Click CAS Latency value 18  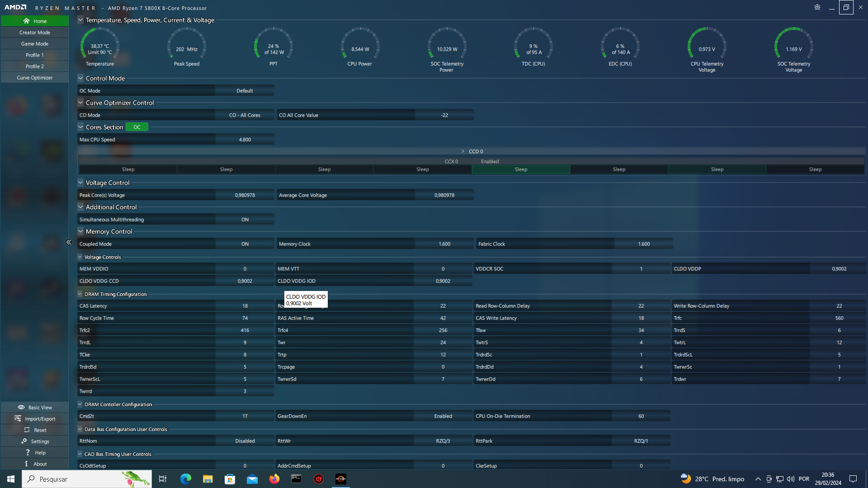pyautogui.click(x=245, y=306)
